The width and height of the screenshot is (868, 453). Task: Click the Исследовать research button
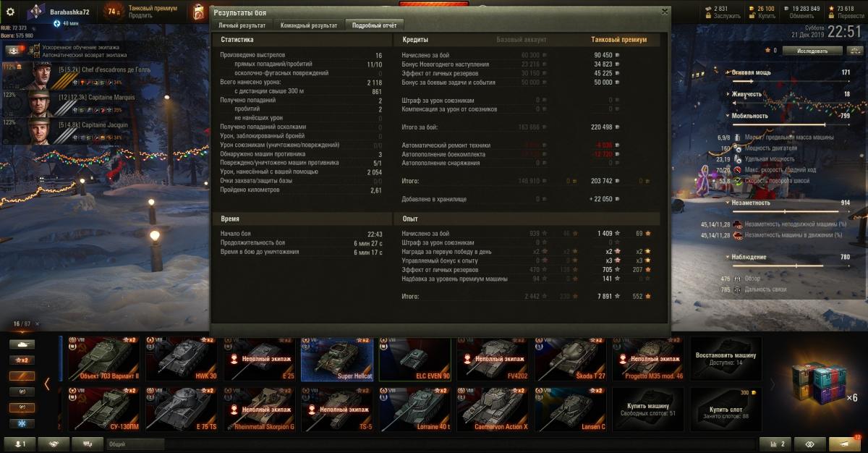pos(813,51)
